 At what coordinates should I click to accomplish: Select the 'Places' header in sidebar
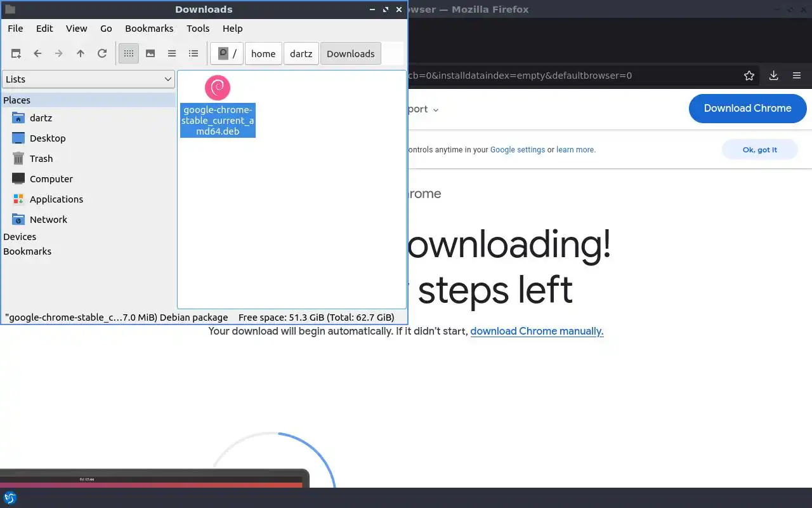click(88, 100)
